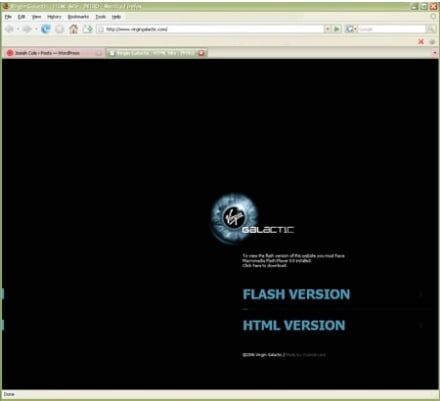Click the FLASH VERSION link
440x401 pixels.
296,294
